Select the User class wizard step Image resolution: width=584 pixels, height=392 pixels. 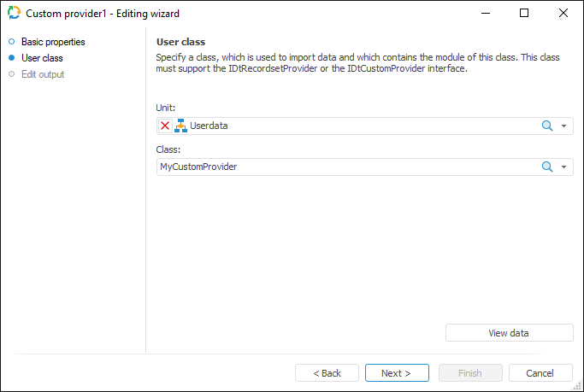click(42, 58)
